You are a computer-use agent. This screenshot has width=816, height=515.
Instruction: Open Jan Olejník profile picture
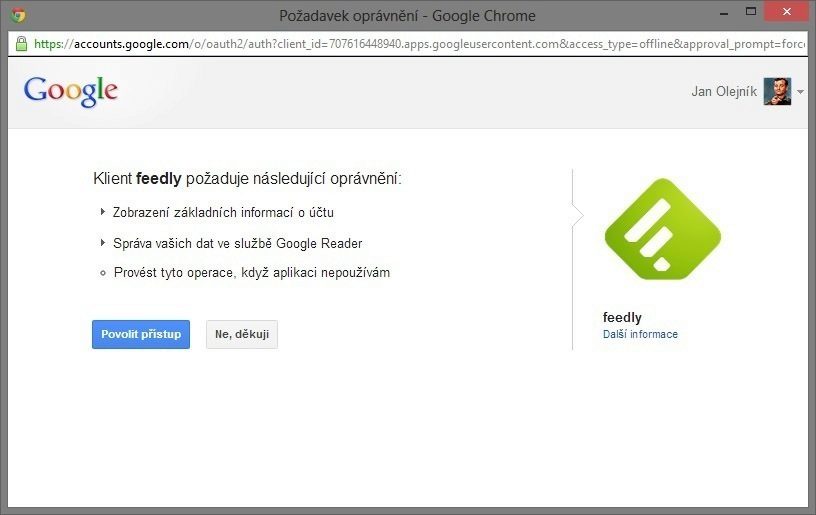click(x=777, y=91)
